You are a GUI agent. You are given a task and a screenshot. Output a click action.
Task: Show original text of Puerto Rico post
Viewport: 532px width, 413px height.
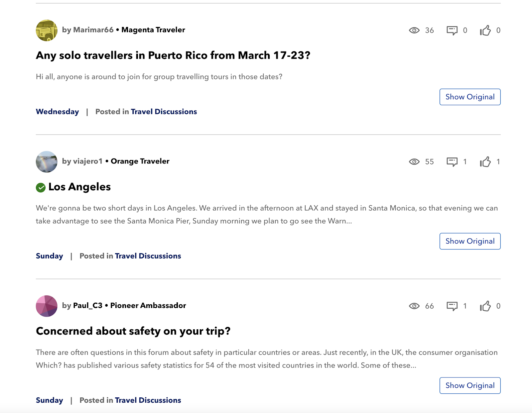pos(470,97)
